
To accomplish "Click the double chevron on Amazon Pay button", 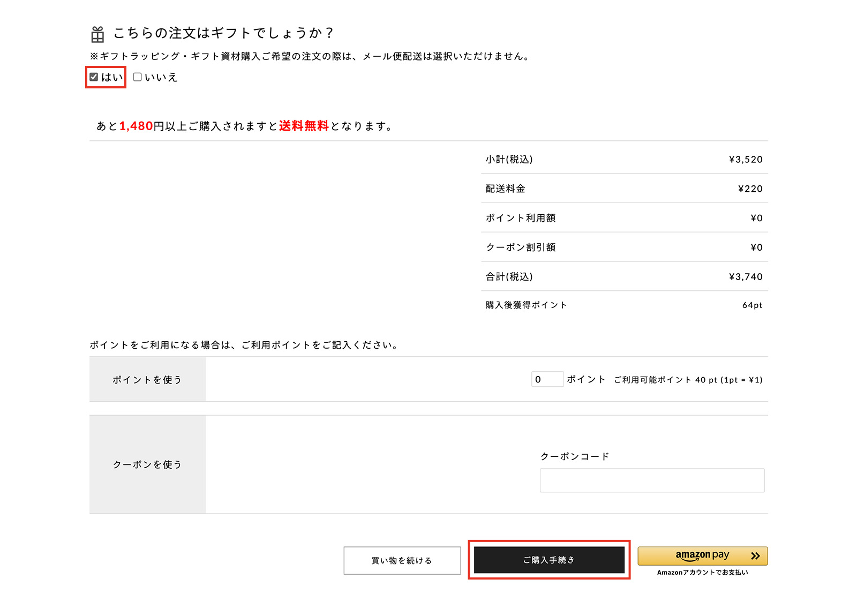I will tap(755, 556).
